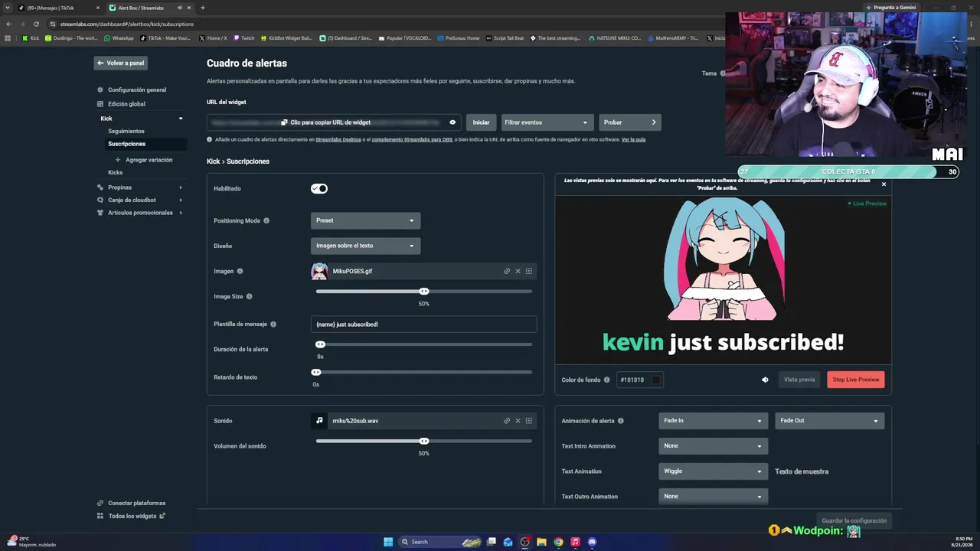Open the Text Outro Animation dropdown
The height and width of the screenshot is (551, 980).
click(x=713, y=497)
